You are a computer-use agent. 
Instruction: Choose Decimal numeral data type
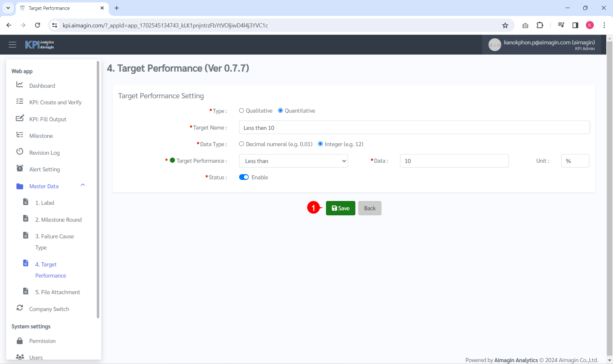pyautogui.click(x=242, y=144)
